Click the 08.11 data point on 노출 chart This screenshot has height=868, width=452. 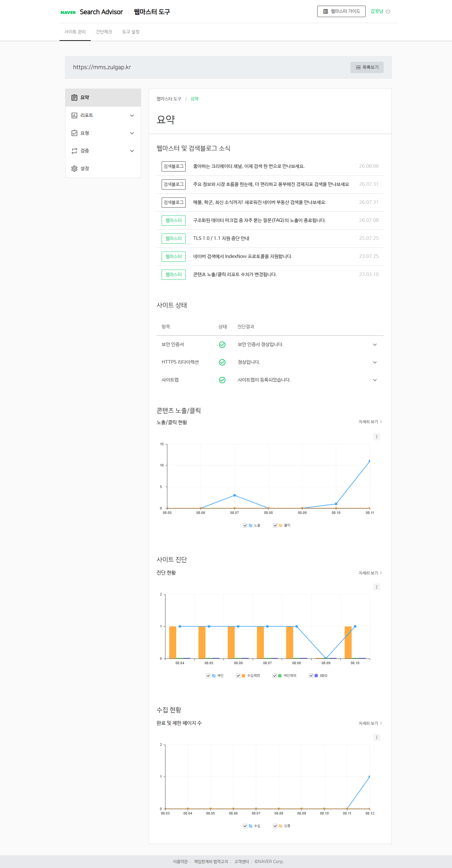coord(369,461)
